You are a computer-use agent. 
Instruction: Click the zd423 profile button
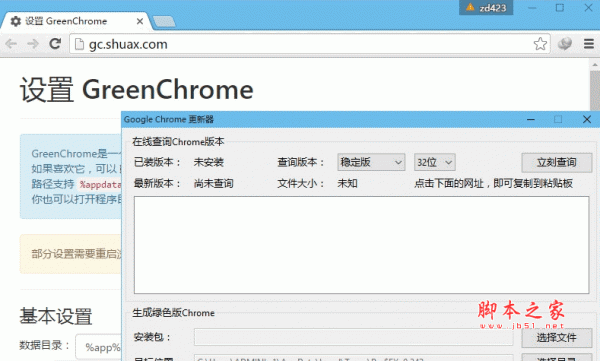pyautogui.click(x=486, y=8)
